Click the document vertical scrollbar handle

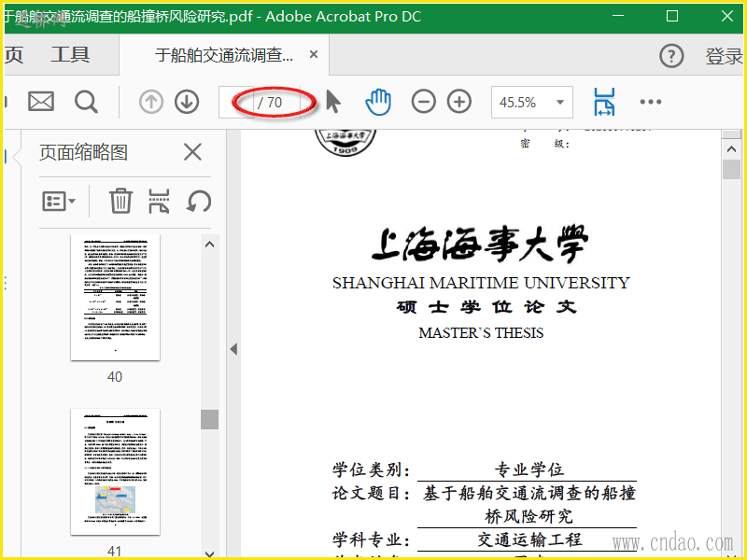click(731, 170)
